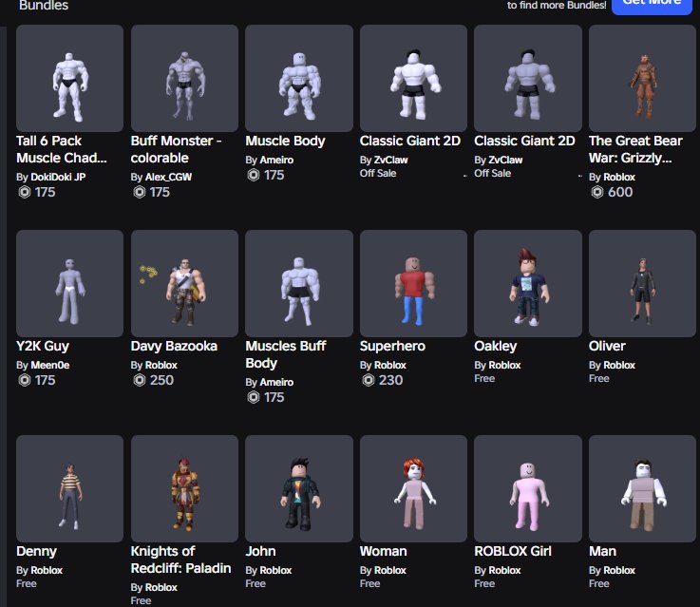
Task: Open the Oakley title link
Action: point(496,347)
